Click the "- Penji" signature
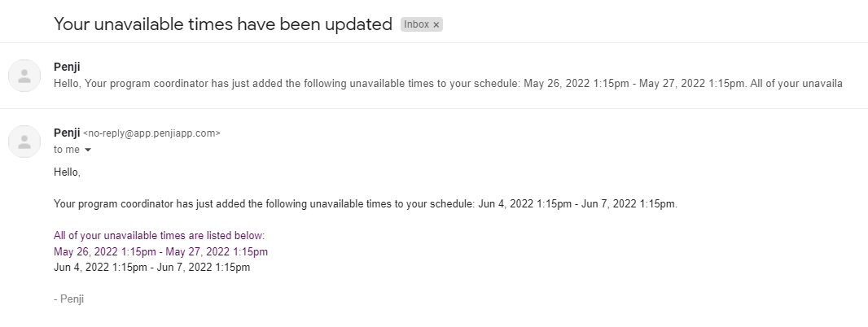The height and width of the screenshot is (327, 868). click(69, 299)
